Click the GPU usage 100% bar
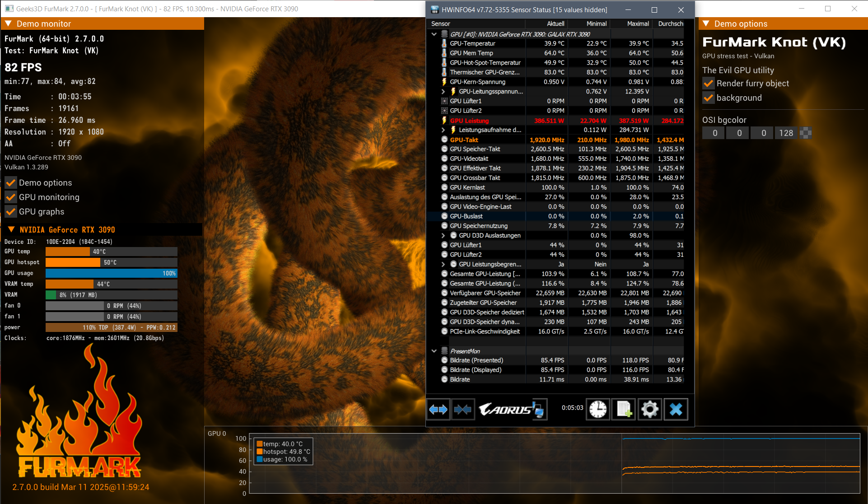The image size is (868, 504). [x=111, y=273]
